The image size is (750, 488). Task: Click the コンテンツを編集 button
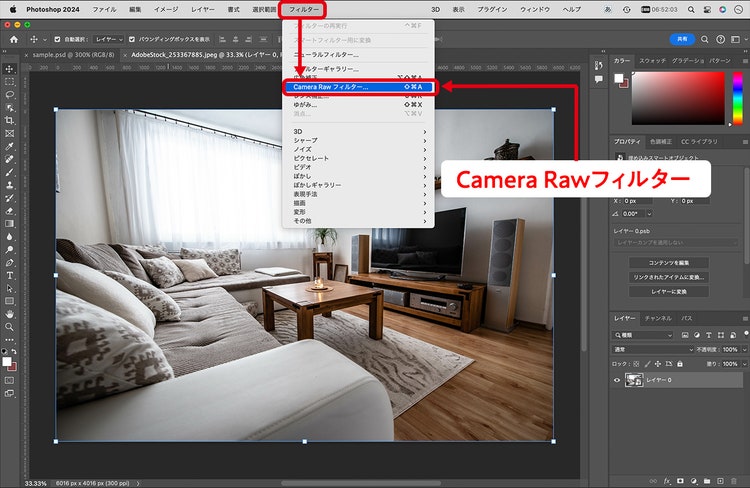[x=669, y=263]
